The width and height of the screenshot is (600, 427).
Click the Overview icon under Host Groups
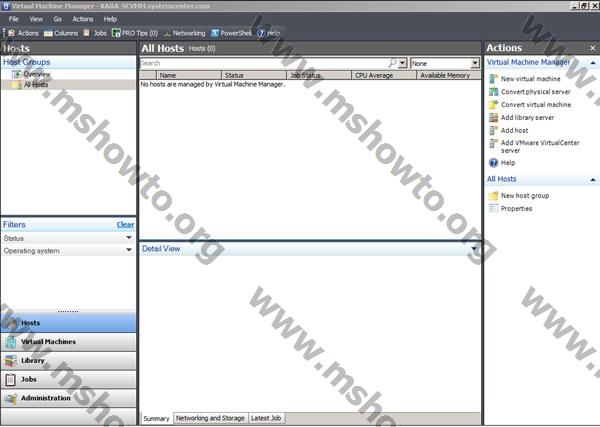point(16,74)
